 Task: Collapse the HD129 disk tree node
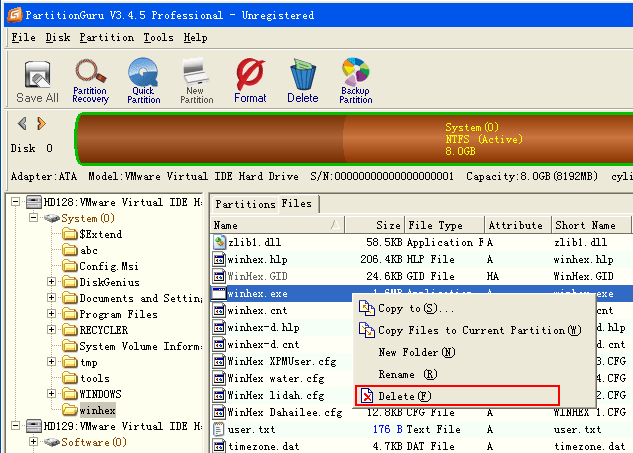[15, 426]
